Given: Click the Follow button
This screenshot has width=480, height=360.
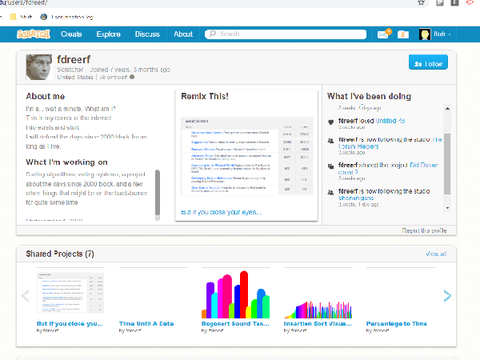Looking at the screenshot, I should [428, 62].
